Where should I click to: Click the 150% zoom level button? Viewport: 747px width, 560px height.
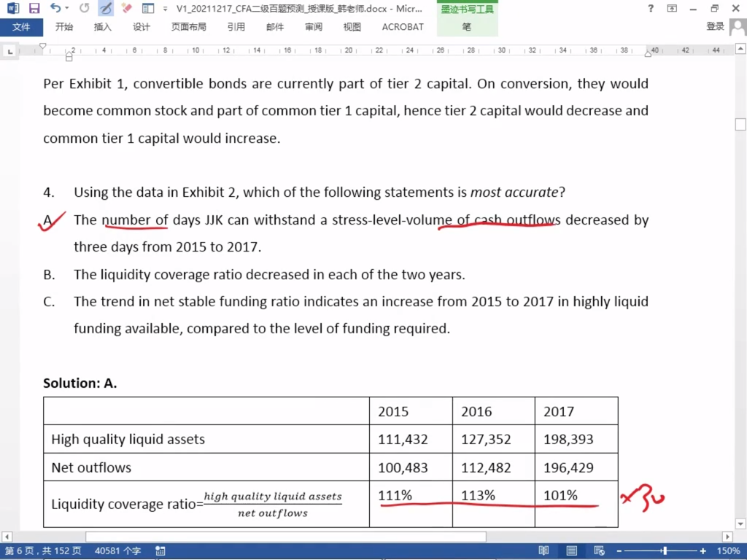(728, 551)
